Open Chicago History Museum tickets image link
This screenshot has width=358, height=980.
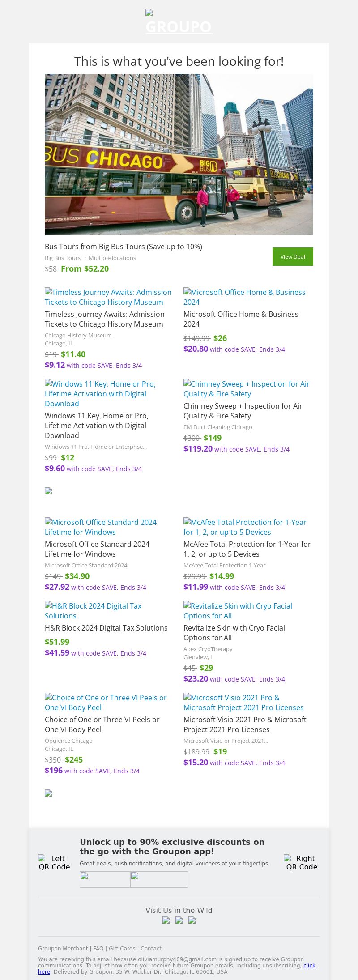point(108,297)
